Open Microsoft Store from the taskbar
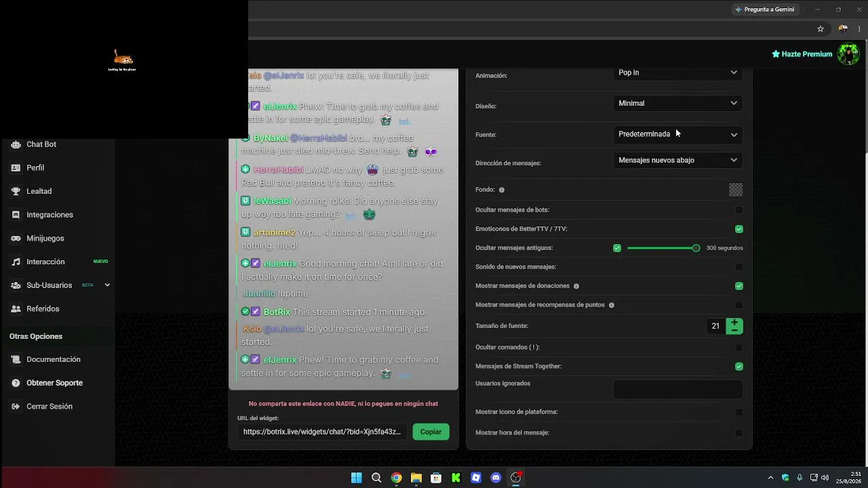The width and height of the screenshot is (868, 488). pyautogui.click(x=436, y=478)
